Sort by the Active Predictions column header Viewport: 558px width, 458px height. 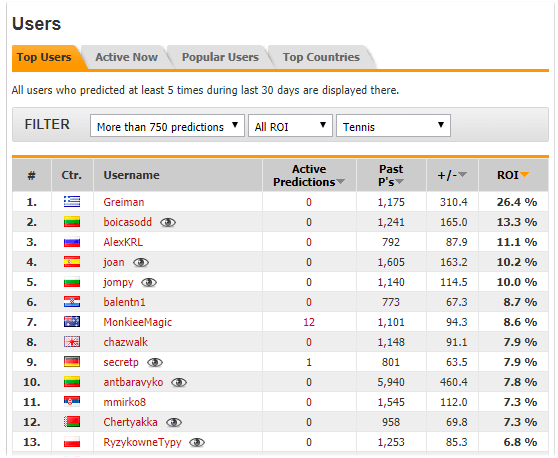click(309, 175)
